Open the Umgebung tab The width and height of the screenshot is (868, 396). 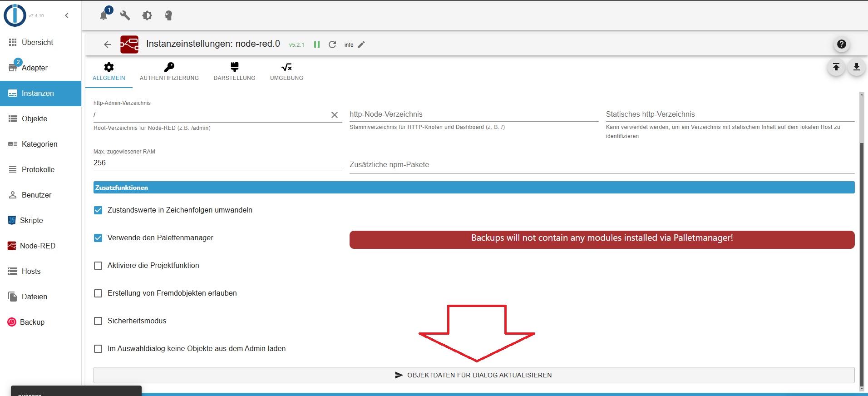pyautogui.click(x=286, y=72)
